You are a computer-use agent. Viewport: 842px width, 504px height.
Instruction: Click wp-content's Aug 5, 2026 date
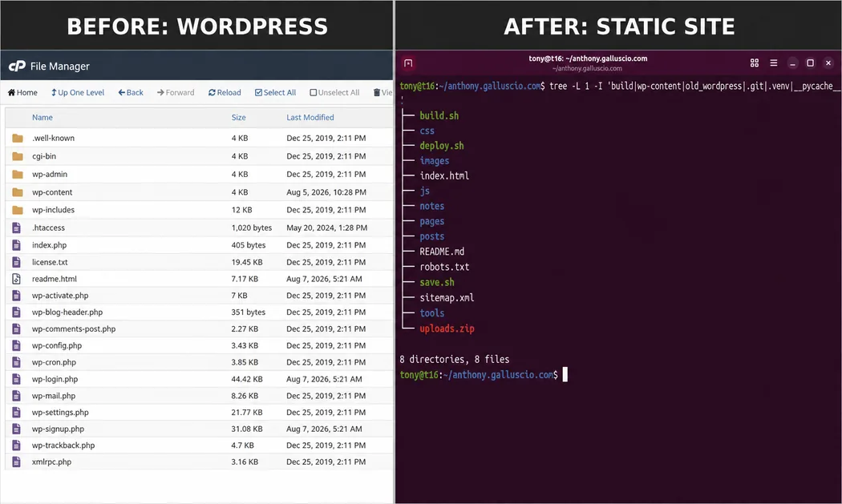tap(326, 192)
